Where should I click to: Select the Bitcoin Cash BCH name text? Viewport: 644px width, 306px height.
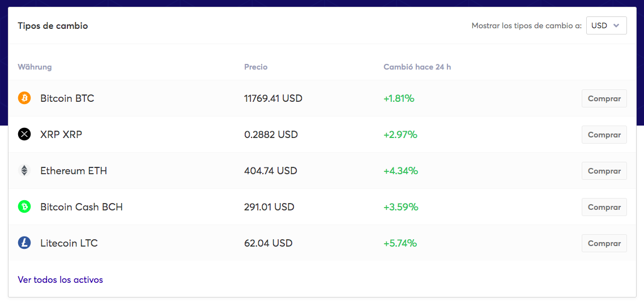(82, 207)
